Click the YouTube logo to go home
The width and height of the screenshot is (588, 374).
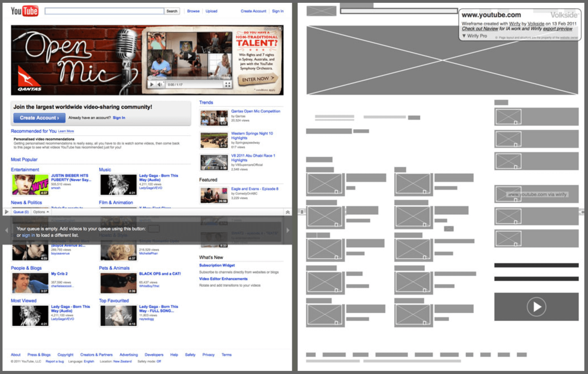click(x=24, y=11)
